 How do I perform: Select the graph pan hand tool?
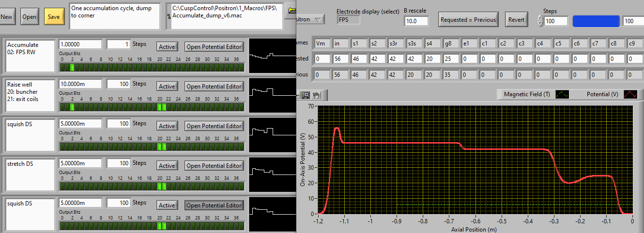click(316, 95)
